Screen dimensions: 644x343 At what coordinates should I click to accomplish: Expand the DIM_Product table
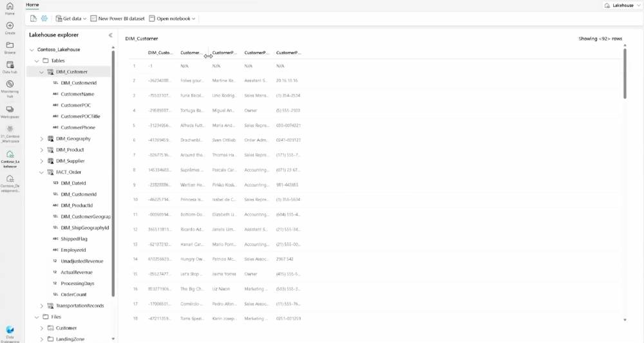click(41, 150)
